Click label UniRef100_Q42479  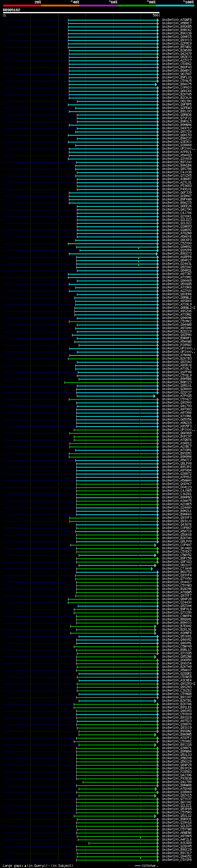click(176, 54)
